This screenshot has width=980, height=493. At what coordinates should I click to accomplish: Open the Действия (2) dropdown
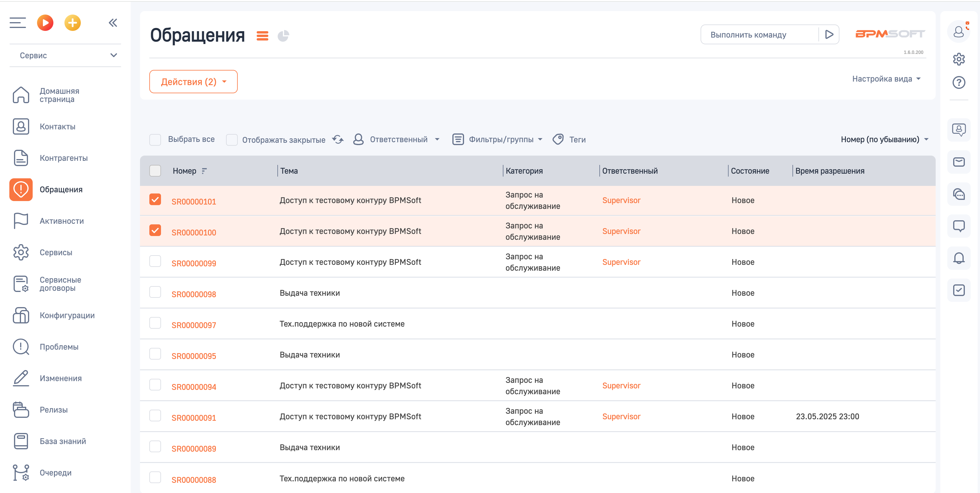pyautogui.click(x=193, y=82)
